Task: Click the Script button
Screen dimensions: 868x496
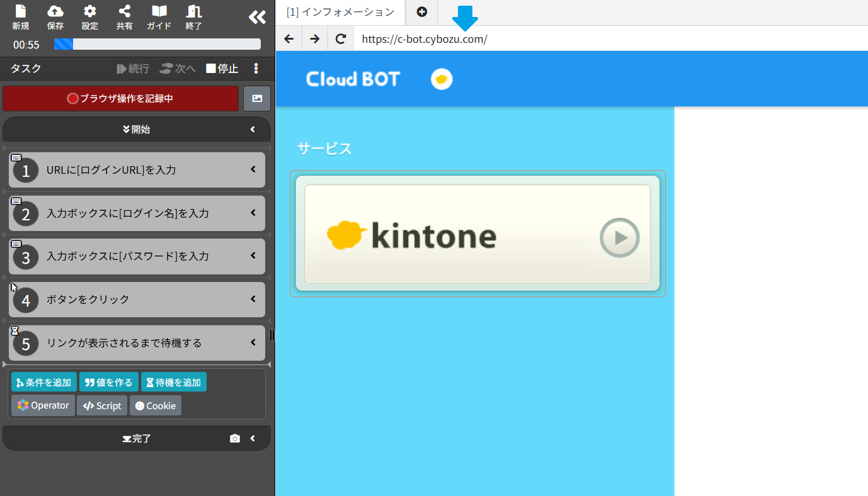Action: (102, 405)
